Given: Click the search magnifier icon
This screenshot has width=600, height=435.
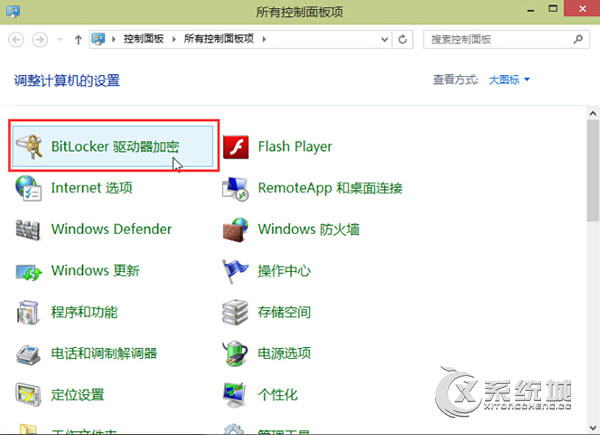Looking at the screenshot, I should pyautogui.click(x=578, y=39).
